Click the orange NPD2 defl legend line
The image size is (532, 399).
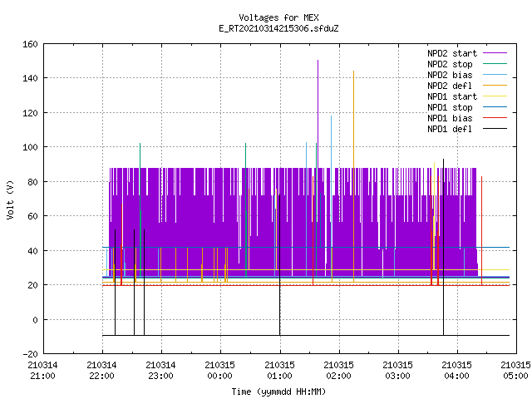point(495,85)
